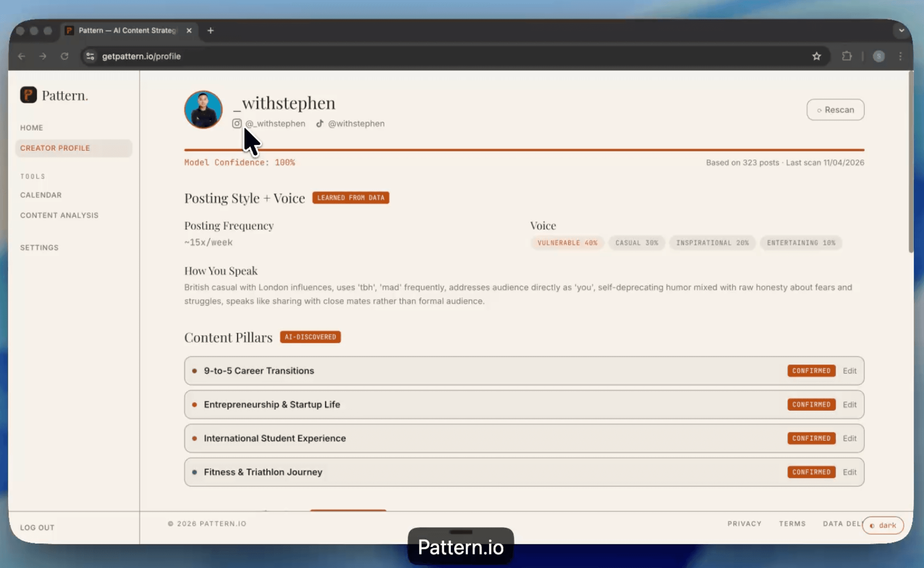Click the '~15x/week' posting frequency value

click(208, 243)
